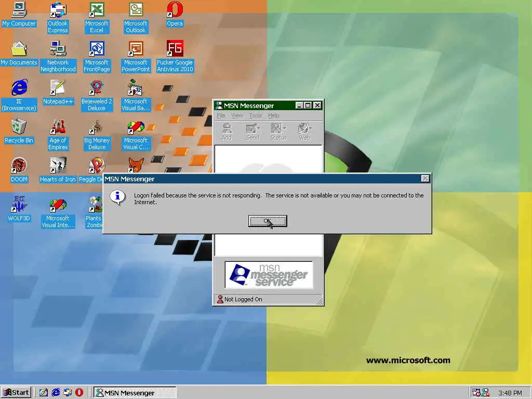Select the Notepad++ desktop icon
This screenshot has height=399, width=532.
58,92
